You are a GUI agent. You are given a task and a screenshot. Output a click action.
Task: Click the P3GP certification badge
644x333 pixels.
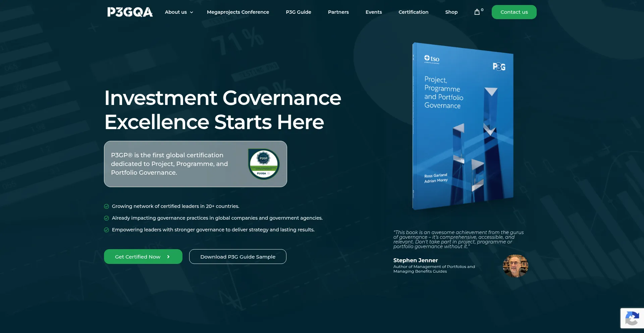[264, 164]
